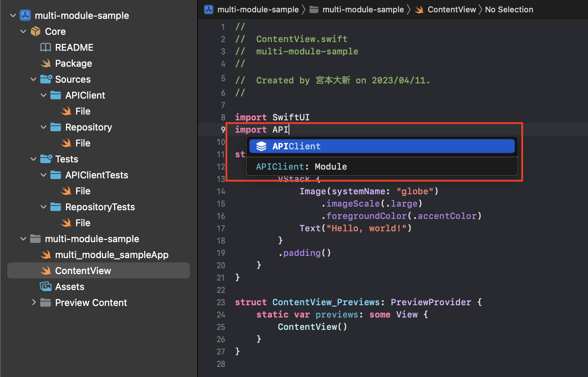Click line 9 import API text
Screen dimensions: 588x377
point(261,130)
